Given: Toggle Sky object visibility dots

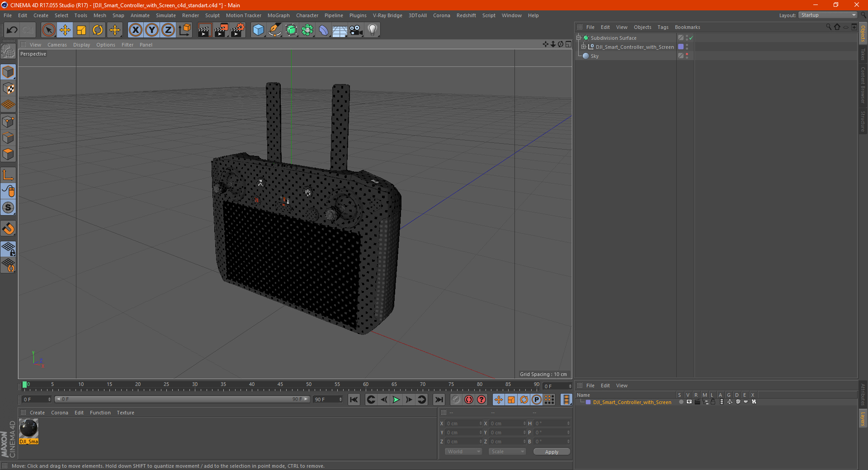Looking at the screenshot, I should pos(687,56).
